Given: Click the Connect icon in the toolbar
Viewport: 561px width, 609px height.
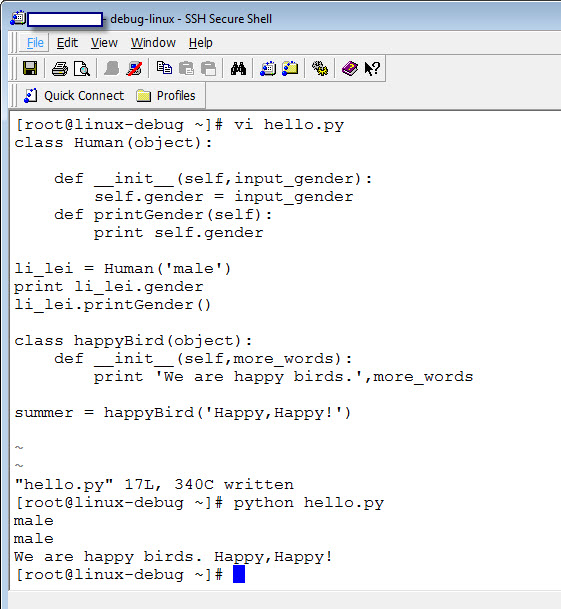Looking at the screenshot, I should (112, 69).
